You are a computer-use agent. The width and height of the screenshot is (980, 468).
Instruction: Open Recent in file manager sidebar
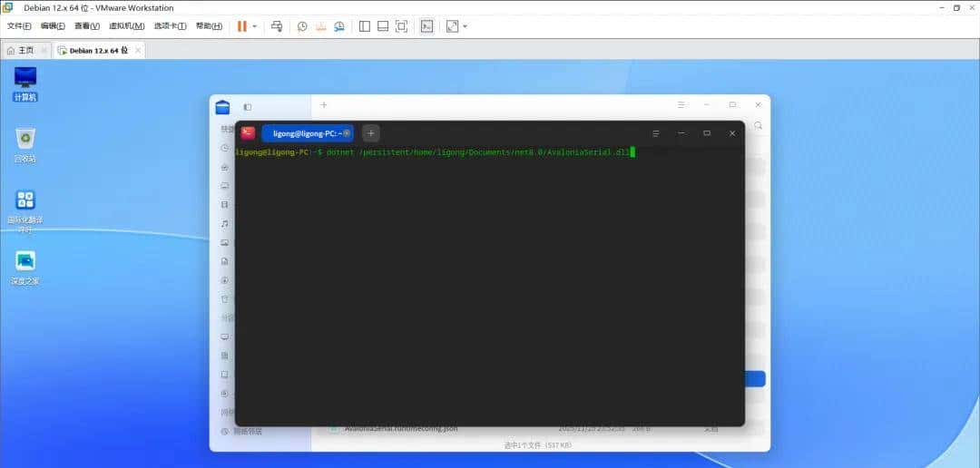click(x=225, y=148)
